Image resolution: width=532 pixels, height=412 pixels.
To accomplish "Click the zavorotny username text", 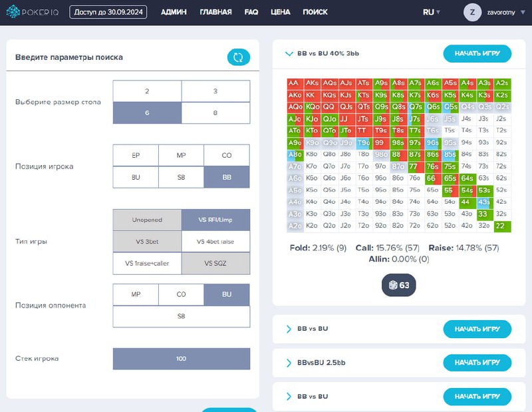I will coord(501,12).
